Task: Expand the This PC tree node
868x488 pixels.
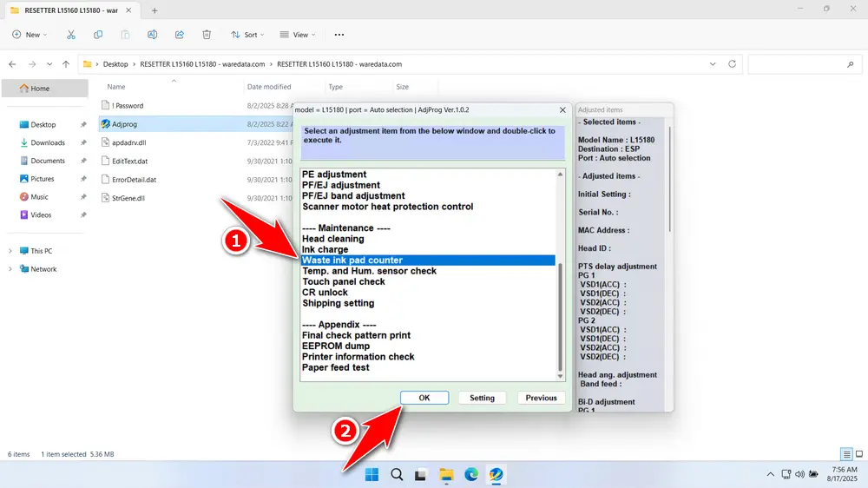Action: coord(10,251)
